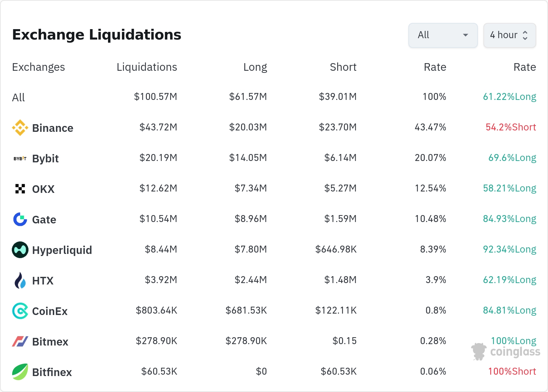Click the Bitfinex leaf logo icon

[20, 372]
